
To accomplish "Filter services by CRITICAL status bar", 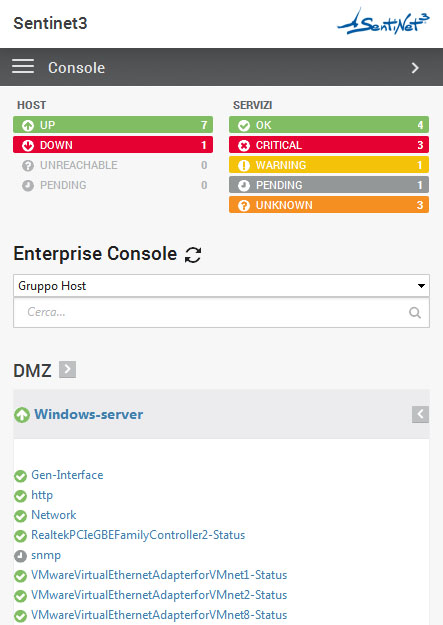I will click(x=329, y=145).
